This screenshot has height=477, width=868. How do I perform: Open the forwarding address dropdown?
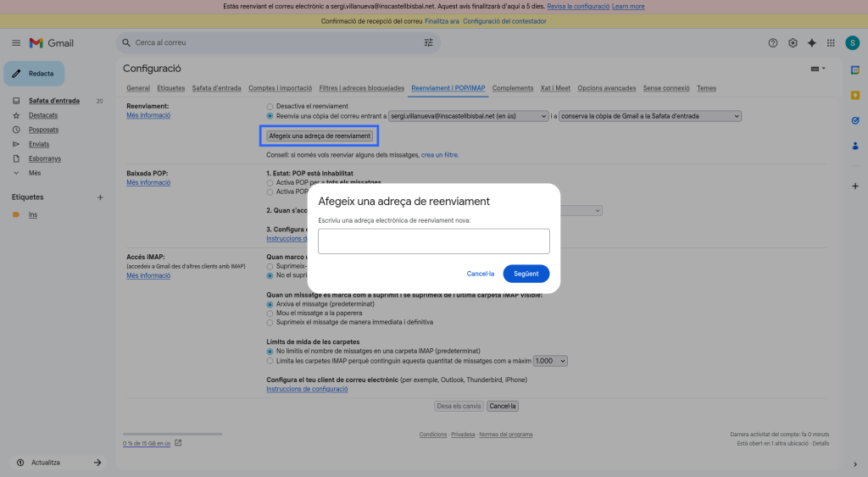(468, 116)
